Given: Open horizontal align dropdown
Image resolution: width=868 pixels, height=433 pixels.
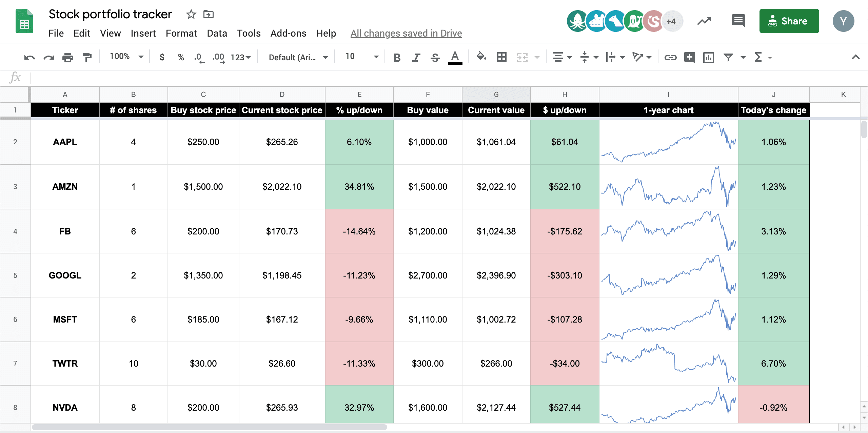Looking at the screenshot, I should [x=562, y=57].
